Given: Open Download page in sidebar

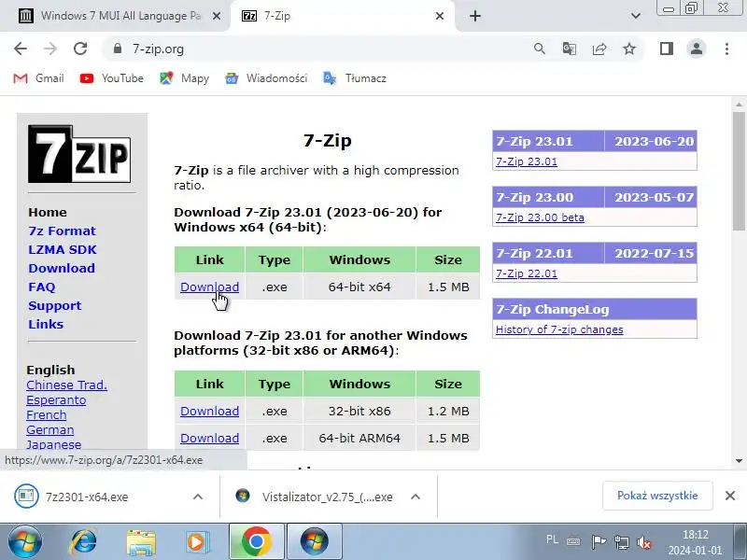Looking at the screenshot, I should pyautogui.click(x=62, y=268).
